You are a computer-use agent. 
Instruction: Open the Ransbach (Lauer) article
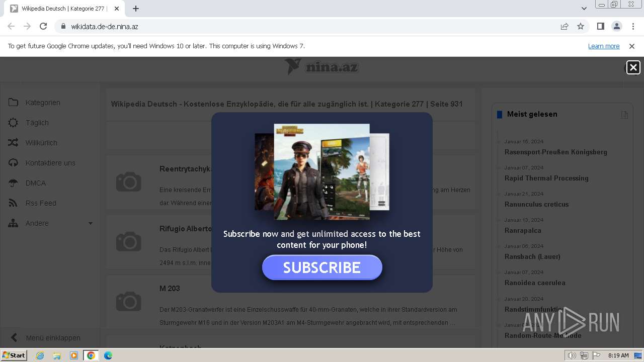coord(532,256)
